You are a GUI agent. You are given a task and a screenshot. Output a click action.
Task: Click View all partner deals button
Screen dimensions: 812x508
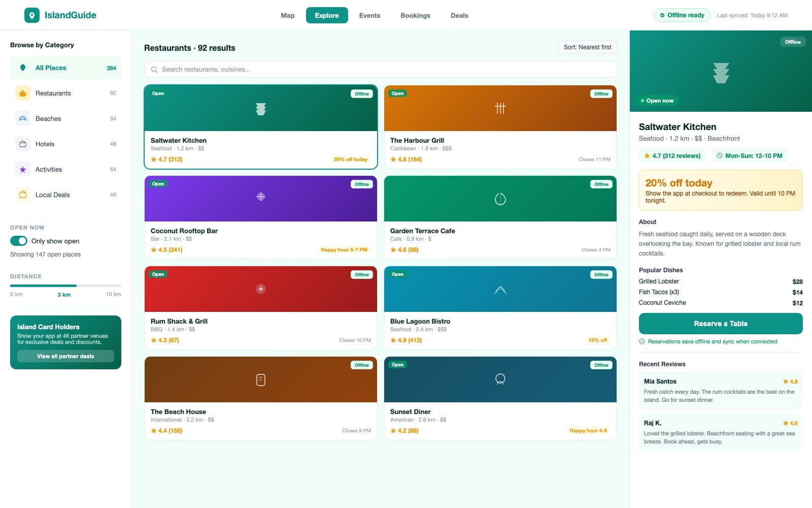point(65,356)
